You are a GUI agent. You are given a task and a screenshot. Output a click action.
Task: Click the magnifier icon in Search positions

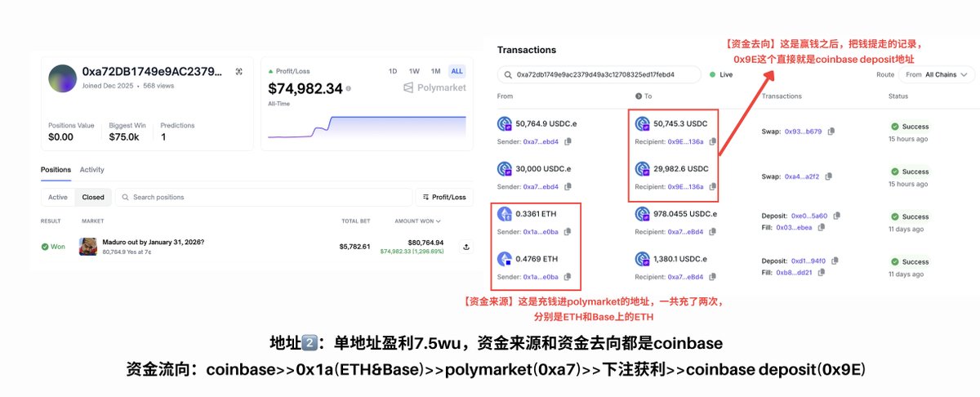(125, 197)
